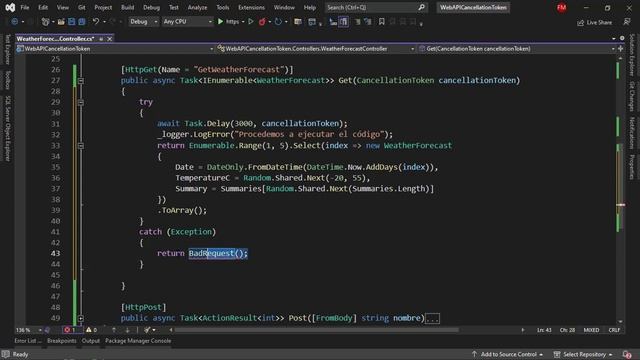640x360 pixels.
Task: Switch to the Output tab
Action: [90, 341]
